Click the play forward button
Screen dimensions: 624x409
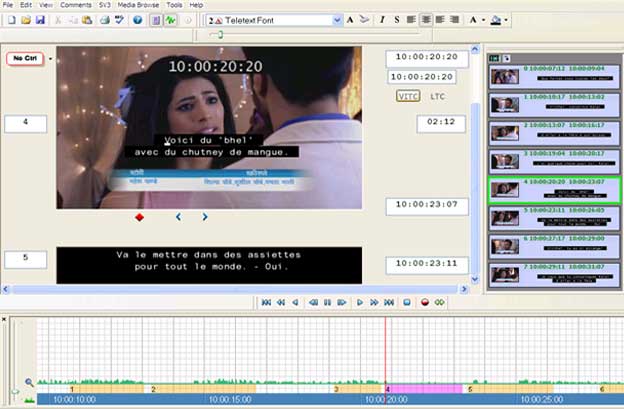point(360,301)
